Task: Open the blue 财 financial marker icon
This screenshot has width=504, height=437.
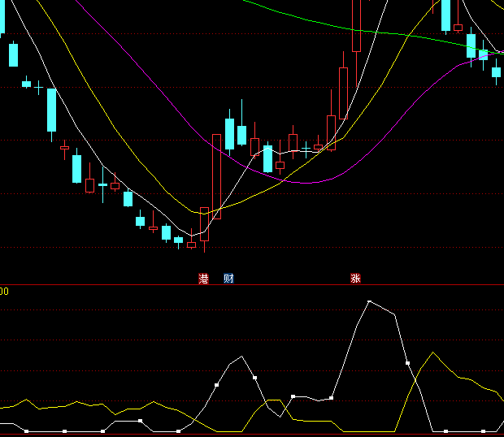Action: click(x=228, y=279)
